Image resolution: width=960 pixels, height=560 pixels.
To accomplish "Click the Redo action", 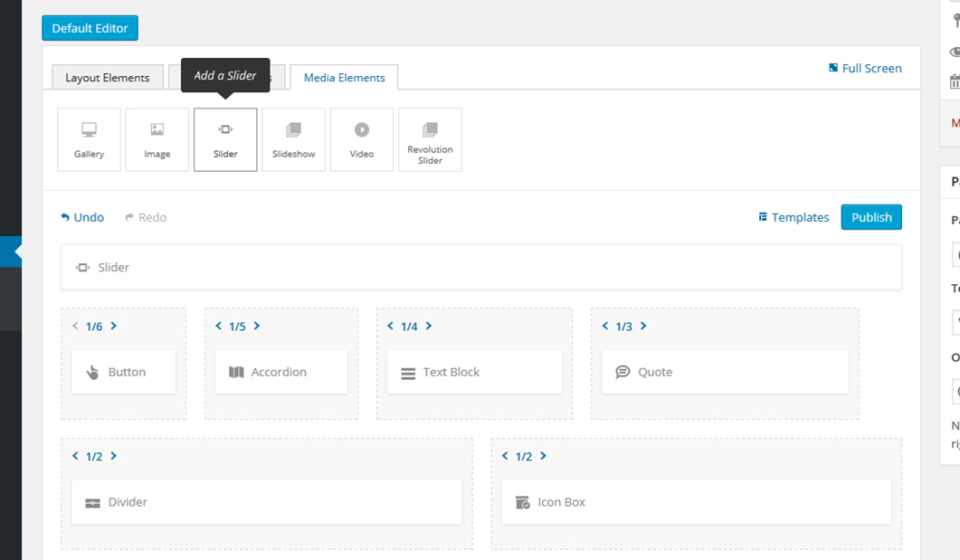I will [x=146, y=217].
